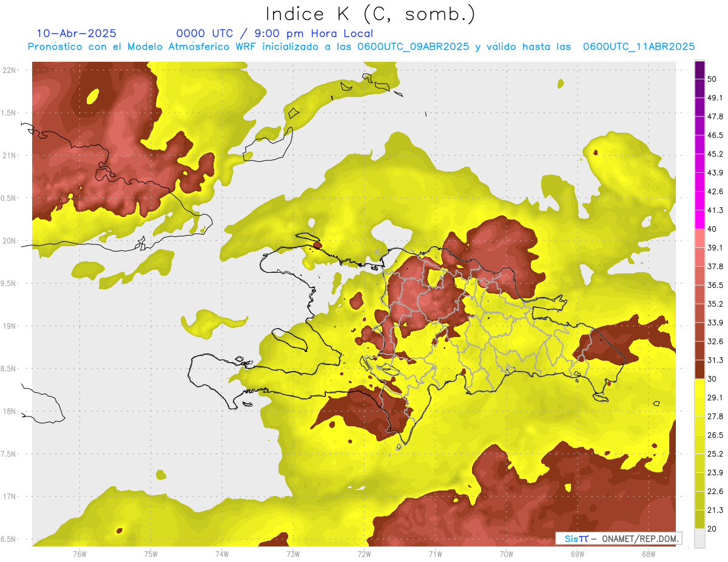
Task: Click the longitude axis label '73W'
Action: pyautogui.click(x=293, y=554)
